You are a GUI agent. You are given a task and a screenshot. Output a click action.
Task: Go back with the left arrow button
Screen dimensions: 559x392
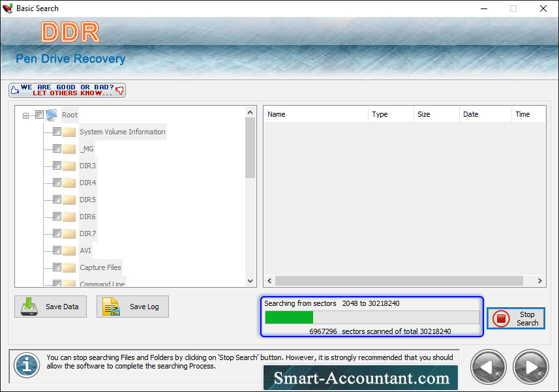point(489,367)
